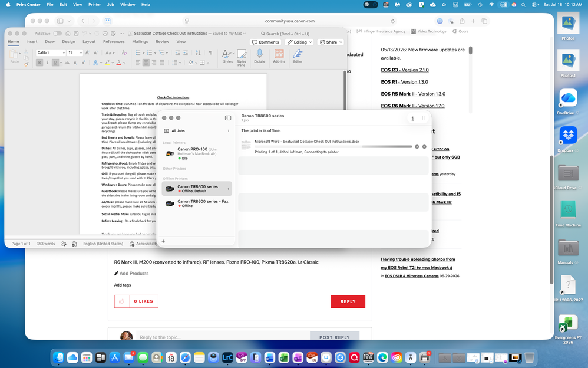Image resolution: width=588 pixels, height=368 pixels.
Task: Cancel the Seatucket Cottage print job
Action: (x=417, y=147)
